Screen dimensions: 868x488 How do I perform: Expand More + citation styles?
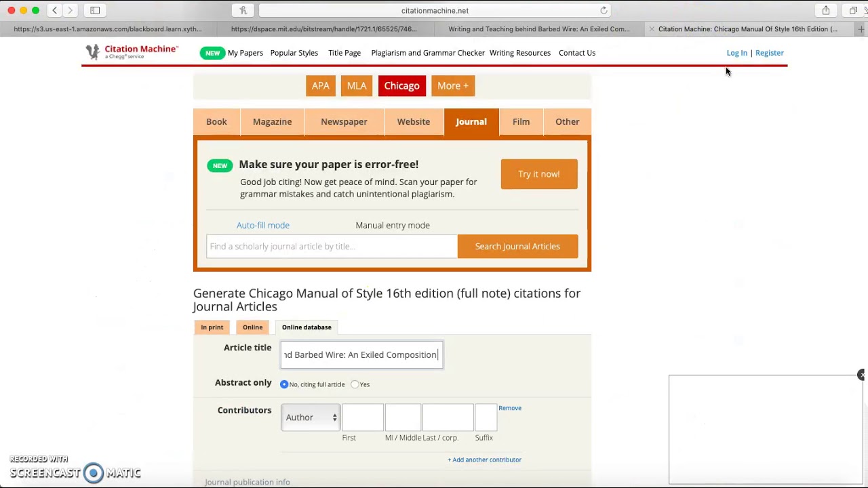tap(453, 86)
